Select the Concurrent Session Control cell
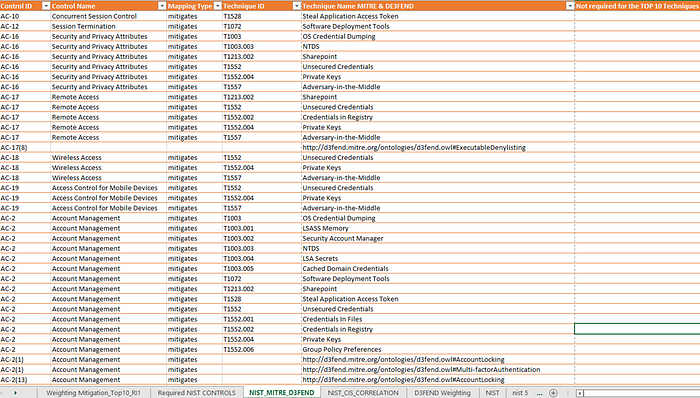This screenshot has height=398, width=700. pos(108,16)
